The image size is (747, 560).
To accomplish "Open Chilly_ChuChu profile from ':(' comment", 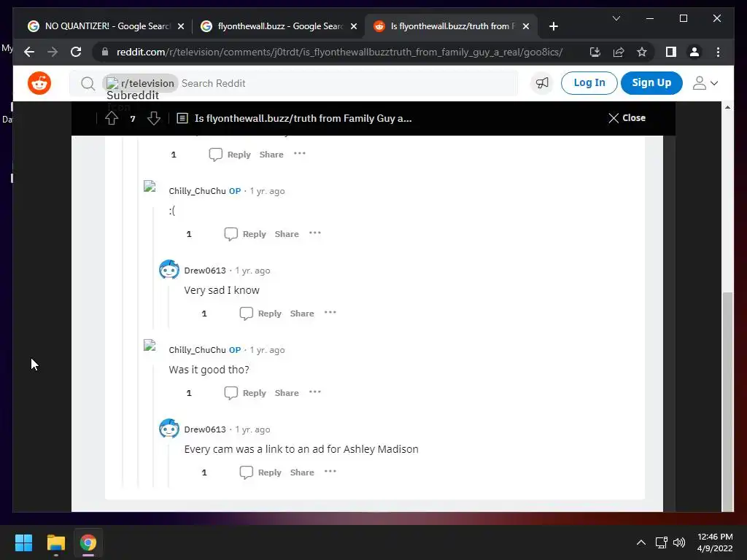I will [x=197, y=191].
